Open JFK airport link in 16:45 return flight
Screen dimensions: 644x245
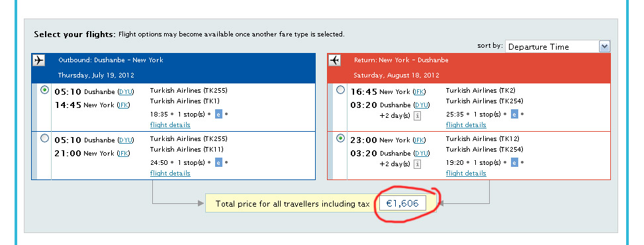pyautogui.click(x=419, y=91)
